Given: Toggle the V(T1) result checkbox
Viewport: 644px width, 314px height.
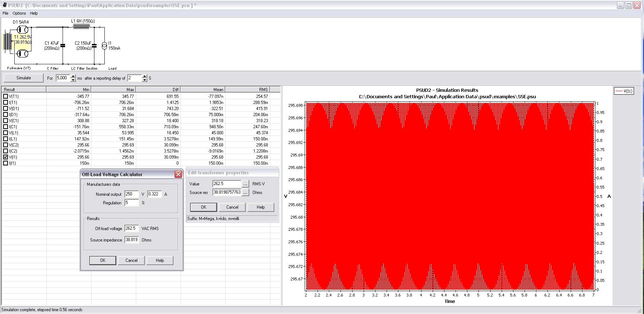Looking at the screenshot, I should point(5,96).
